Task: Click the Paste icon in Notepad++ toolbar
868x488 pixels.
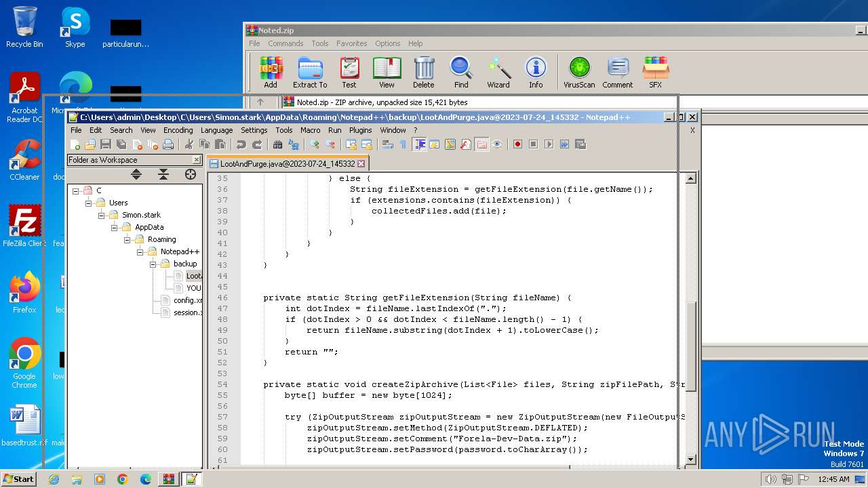Action: click(220, 144)
